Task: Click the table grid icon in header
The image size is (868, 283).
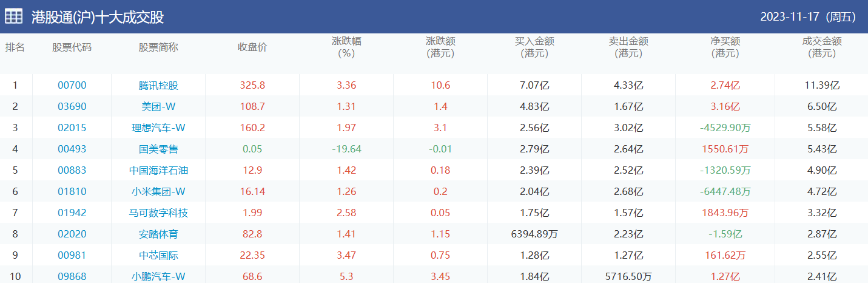Action: click(x=14, y=16)
